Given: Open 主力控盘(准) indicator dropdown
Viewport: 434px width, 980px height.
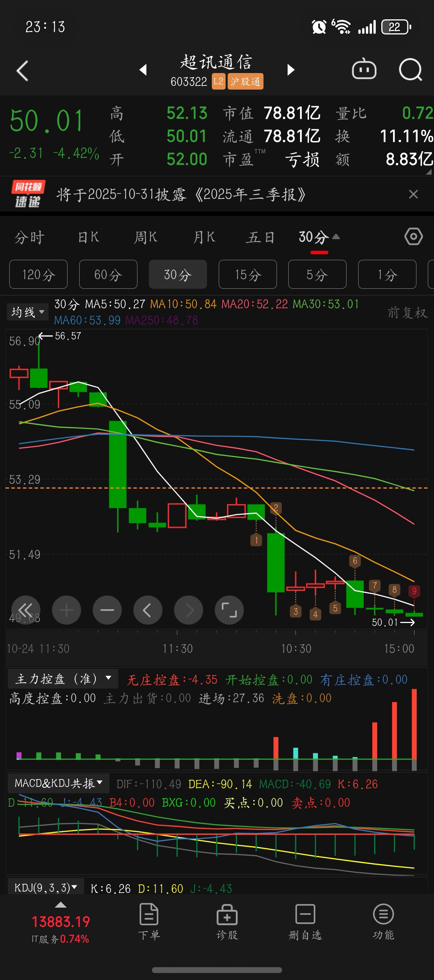Looking at the screenshot, I should (63, 679).
